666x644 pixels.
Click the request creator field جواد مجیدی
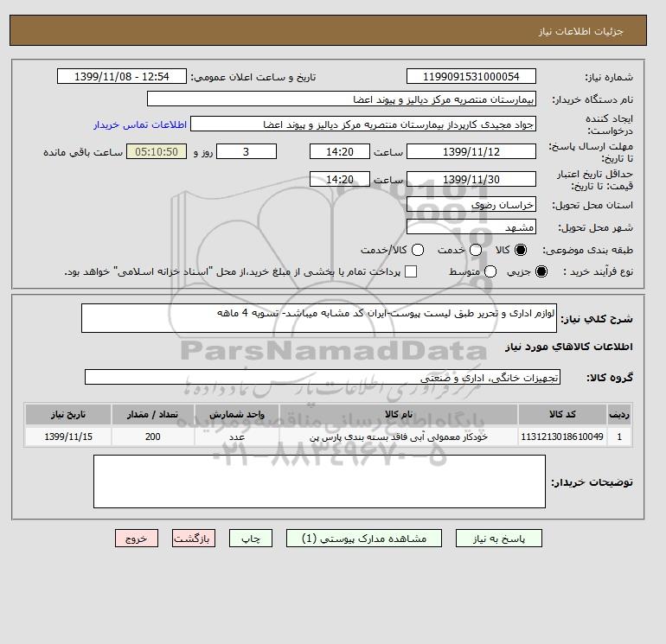click(x=363, y=124)
